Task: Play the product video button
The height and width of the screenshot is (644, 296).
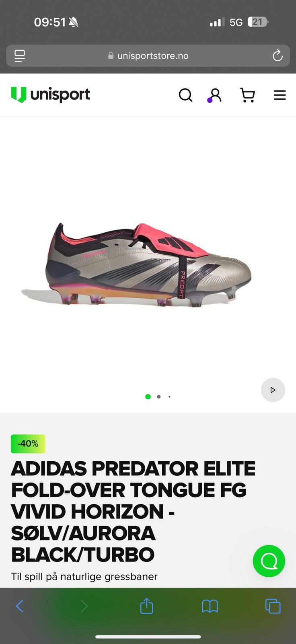Action: pos(273,390)
